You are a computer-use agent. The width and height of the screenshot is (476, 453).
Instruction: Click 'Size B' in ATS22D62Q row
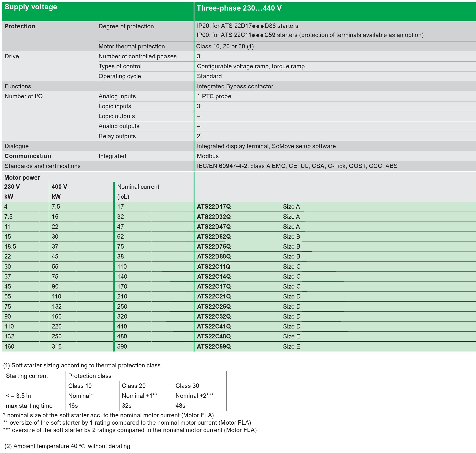point(291,237)
